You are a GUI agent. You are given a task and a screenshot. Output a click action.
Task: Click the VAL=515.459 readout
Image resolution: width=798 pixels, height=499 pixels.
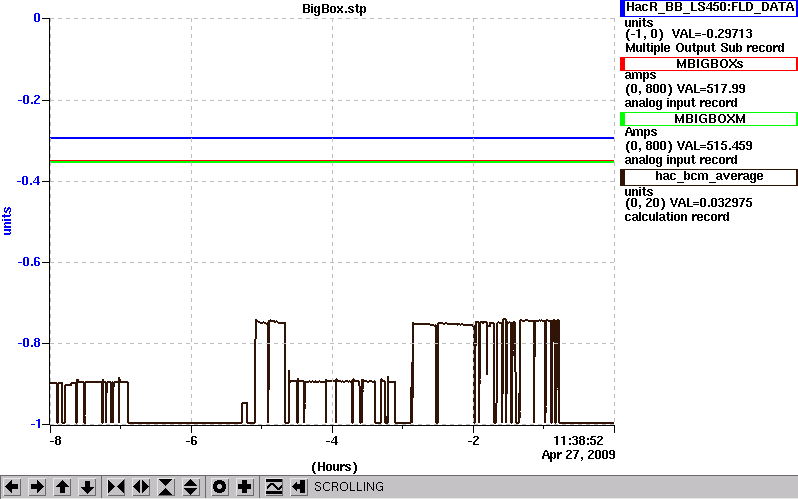tap(715, 146)
